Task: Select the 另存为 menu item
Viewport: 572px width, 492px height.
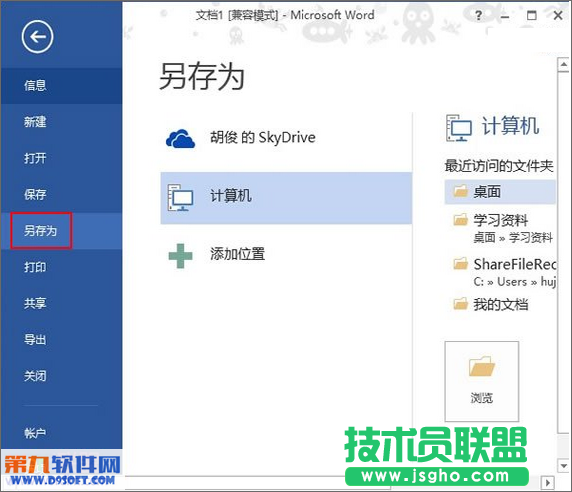Action: tap(61, 231)
